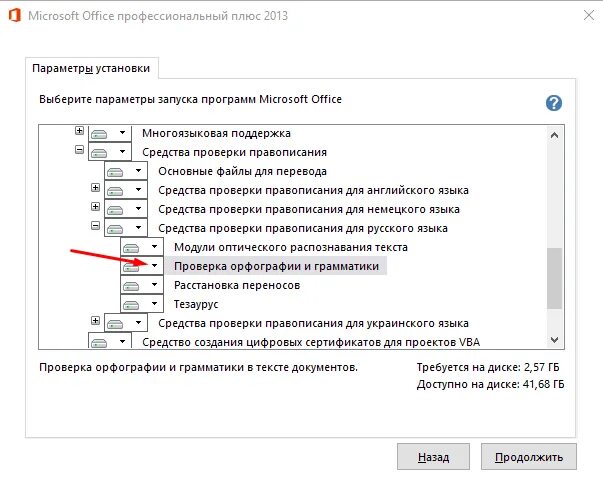Select the Параметры установки tab
This screenshot has width=603, height=497.
[91, 68]
